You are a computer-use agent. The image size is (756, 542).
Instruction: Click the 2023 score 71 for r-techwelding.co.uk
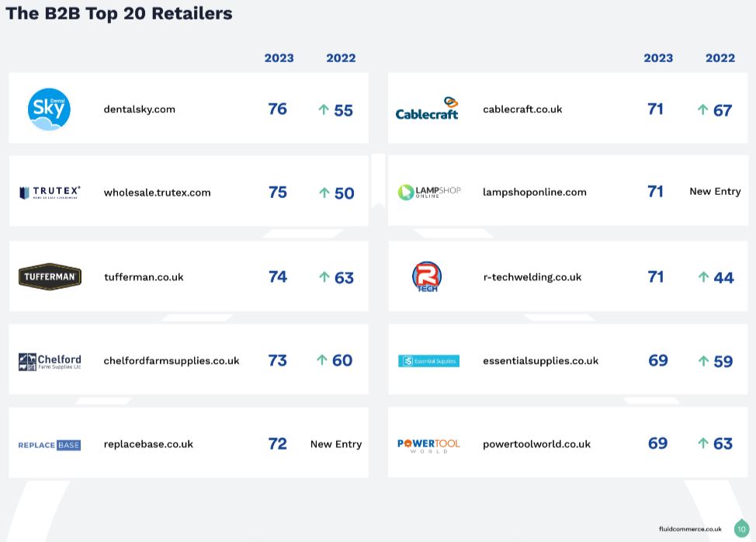coord(656,276)
